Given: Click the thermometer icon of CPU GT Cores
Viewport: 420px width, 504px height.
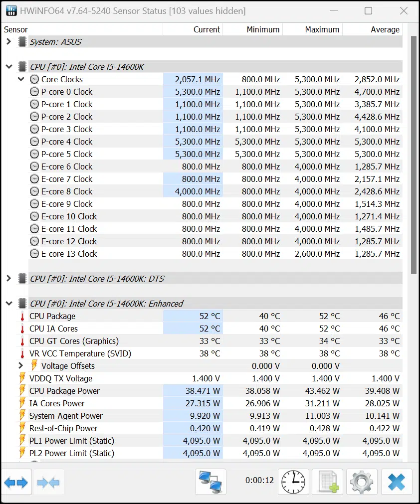Looking at the screenshot, I should point(22,341).
